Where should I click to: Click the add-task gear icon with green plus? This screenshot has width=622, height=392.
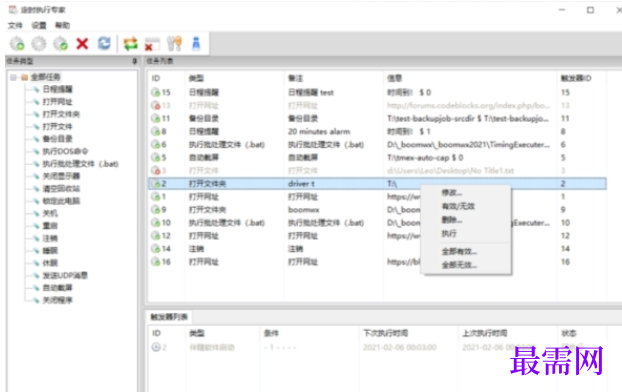point(17,44)
